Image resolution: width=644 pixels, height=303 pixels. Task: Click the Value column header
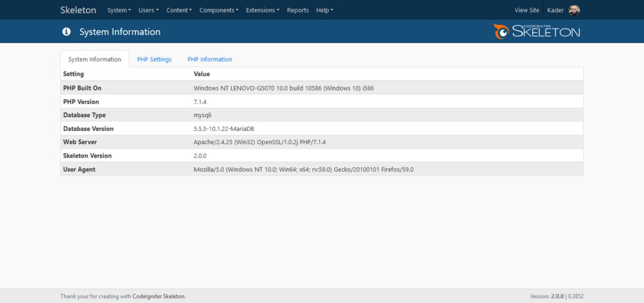(202, 74)
